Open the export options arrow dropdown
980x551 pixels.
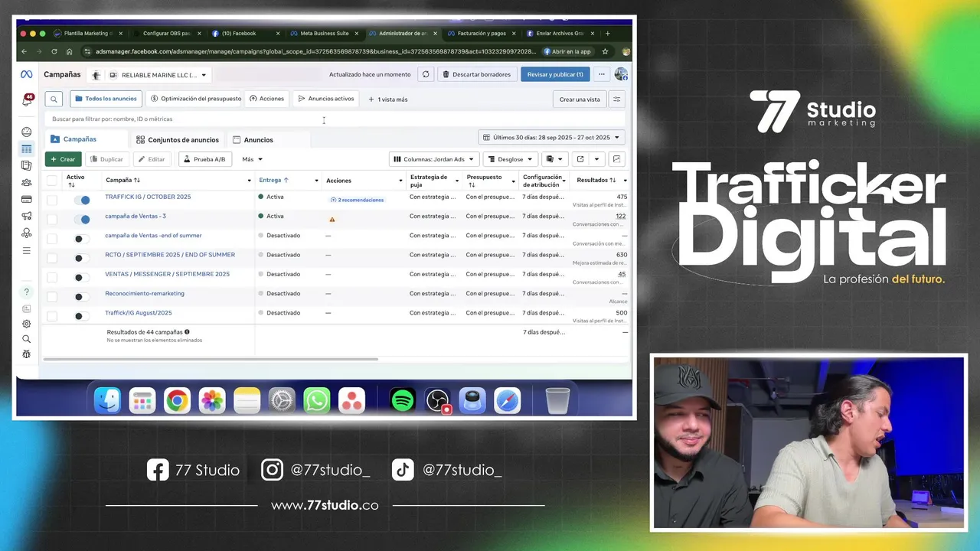(596, 159)
